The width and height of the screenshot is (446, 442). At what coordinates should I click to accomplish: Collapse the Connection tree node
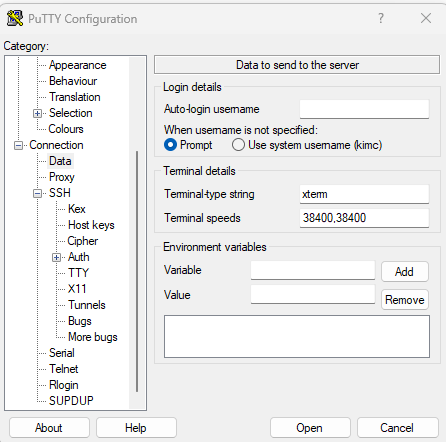coord(18,146)
